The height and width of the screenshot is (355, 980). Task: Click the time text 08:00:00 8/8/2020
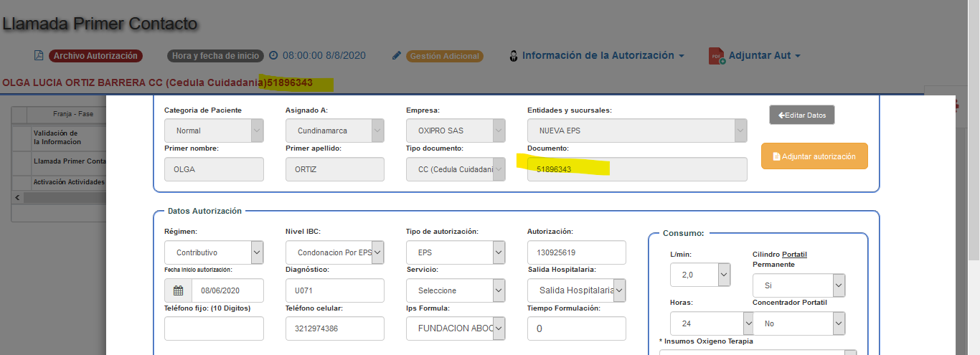coord(324,55)
